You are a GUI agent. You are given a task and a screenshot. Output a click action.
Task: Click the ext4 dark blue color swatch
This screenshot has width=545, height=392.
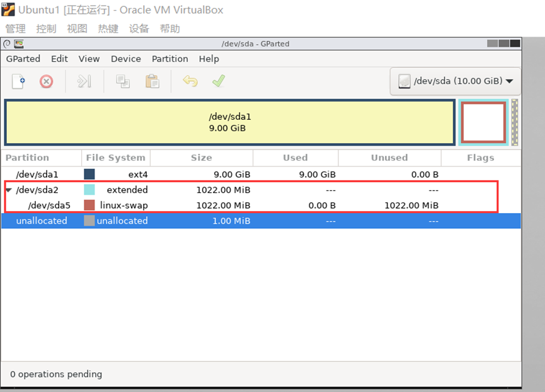(x=89, y=174)
